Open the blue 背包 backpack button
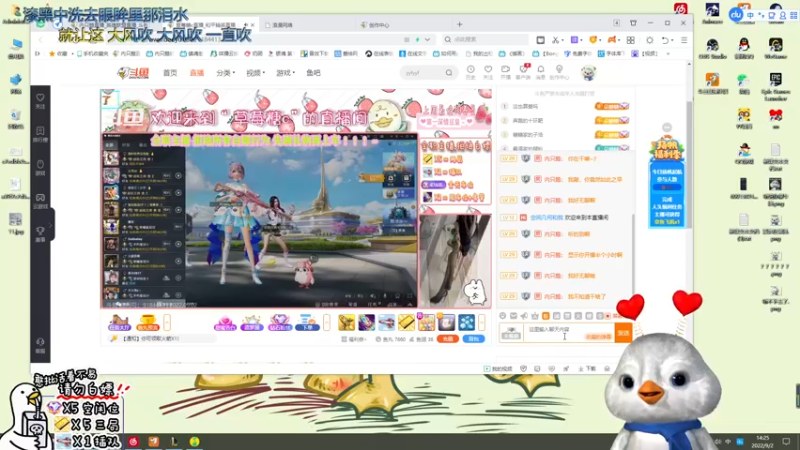 click(473, 339)
